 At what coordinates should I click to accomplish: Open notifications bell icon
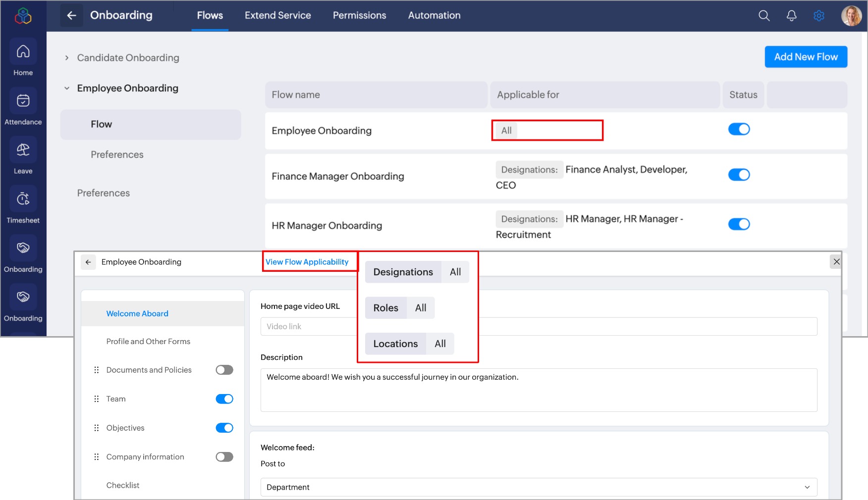click(x=791, y=16)
